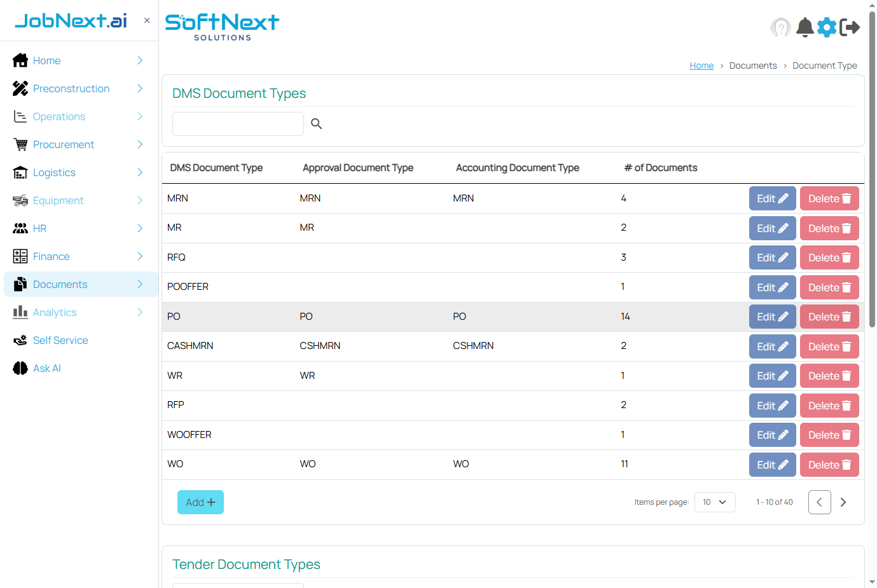Select the Procurement cart icon in sidebar
The image size is (877, 588).
click(19, 144)
